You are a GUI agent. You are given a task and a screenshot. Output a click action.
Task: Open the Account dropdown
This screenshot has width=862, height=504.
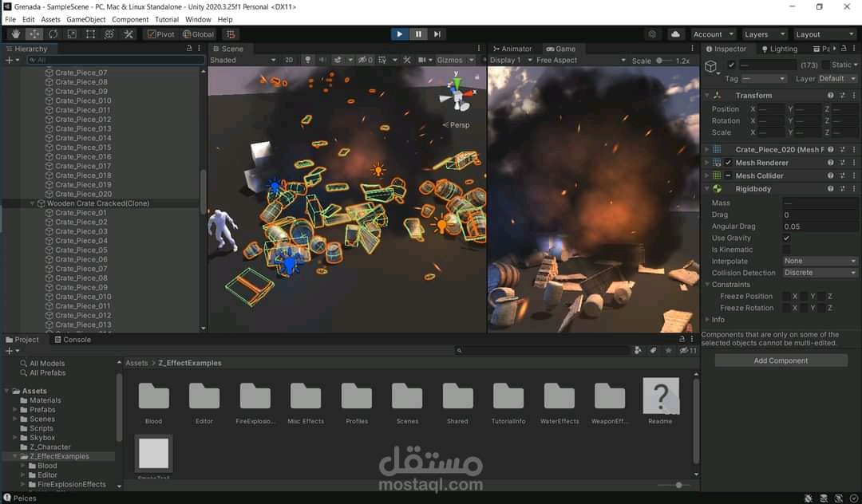[713, 34]
